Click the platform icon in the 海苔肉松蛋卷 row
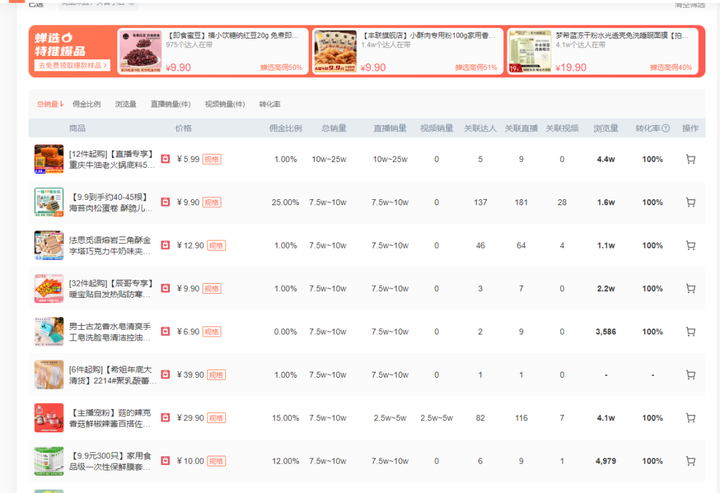 click(x=165, y=202)
